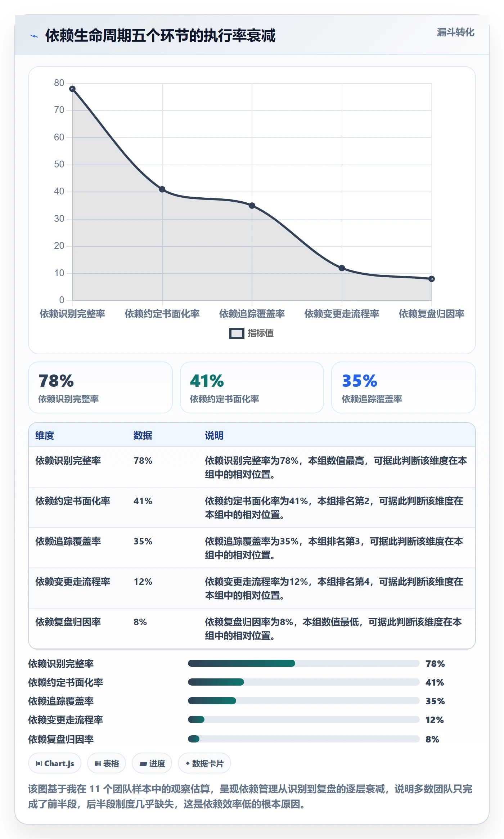504x839 pixels.
Task: Click the 数据卡片 tag
Action: click(x=204, y=763)
